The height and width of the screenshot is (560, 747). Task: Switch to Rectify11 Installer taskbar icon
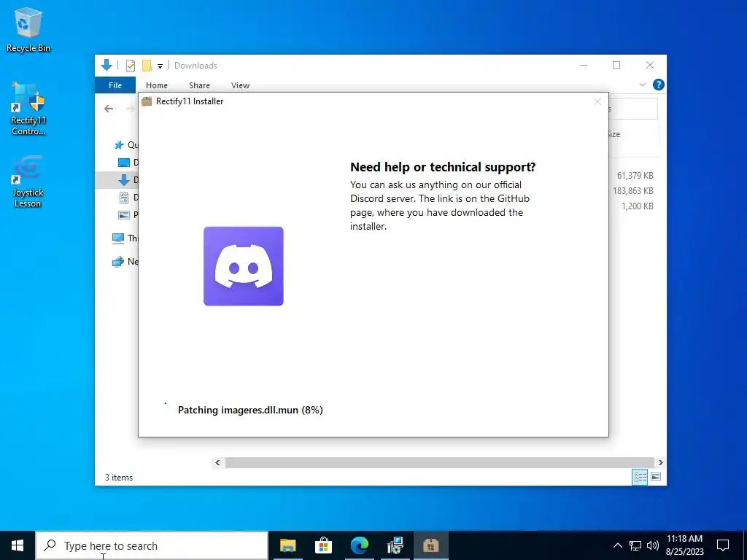click(x=431, y=545)
